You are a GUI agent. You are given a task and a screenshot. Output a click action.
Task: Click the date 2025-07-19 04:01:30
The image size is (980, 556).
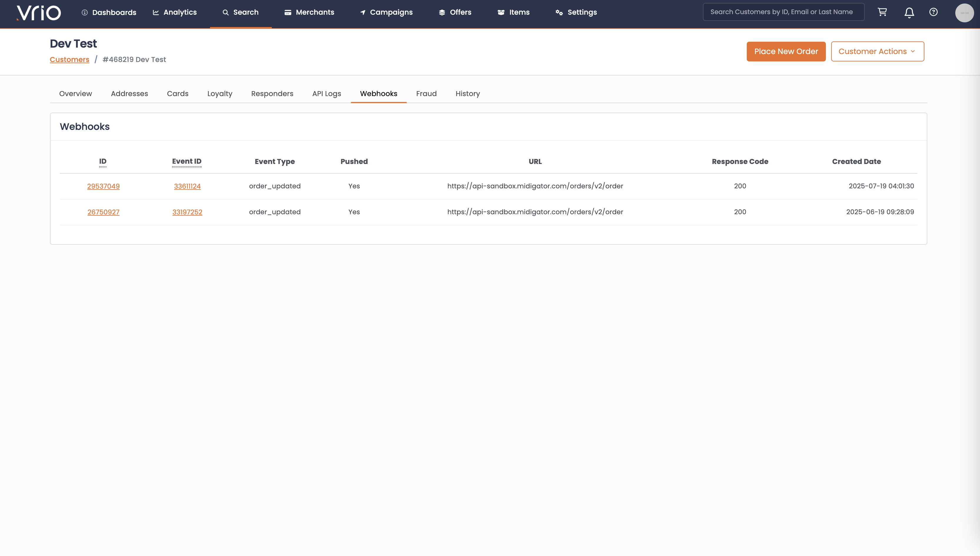pos(881,186)
